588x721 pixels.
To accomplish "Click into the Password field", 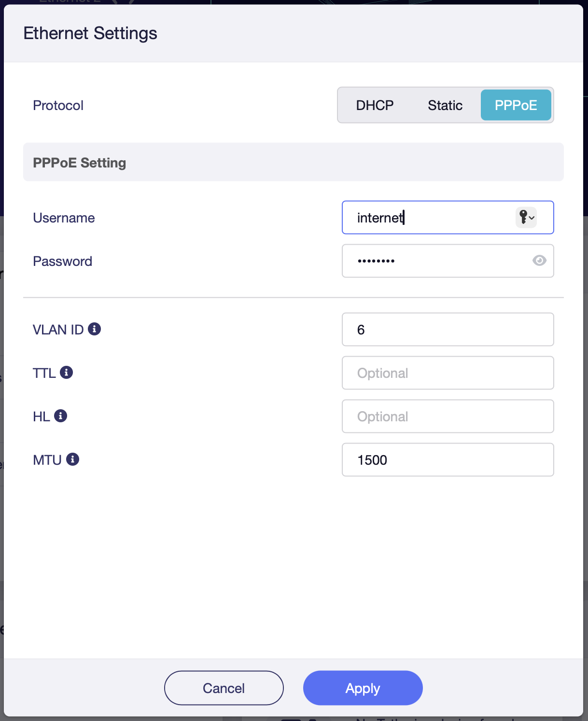I will [434, 261].
